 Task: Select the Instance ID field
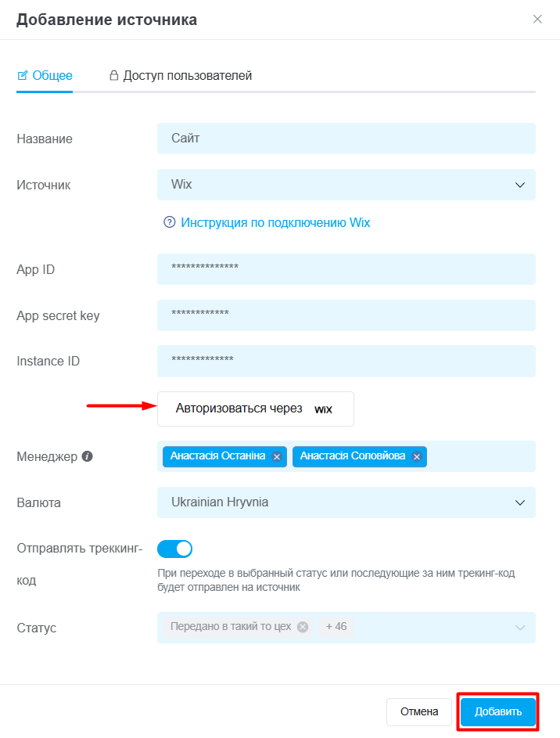(x=346, y=361)
